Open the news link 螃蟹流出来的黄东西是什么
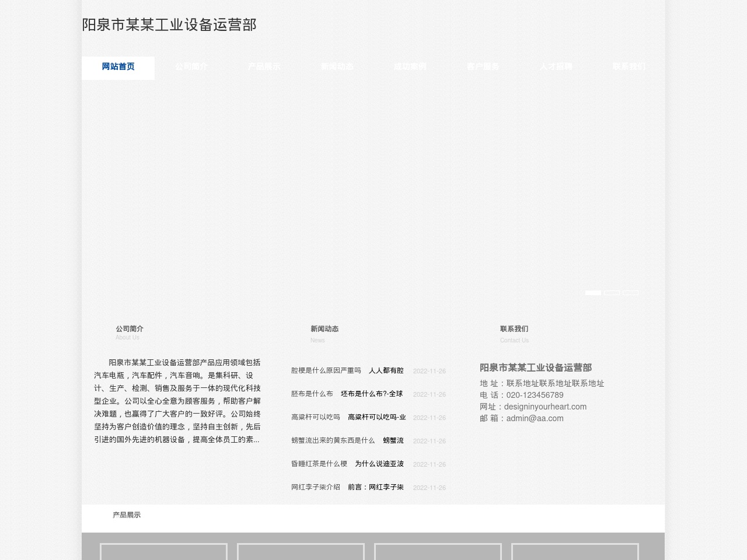This screenshot has width=747, height=560. [333, 440]
